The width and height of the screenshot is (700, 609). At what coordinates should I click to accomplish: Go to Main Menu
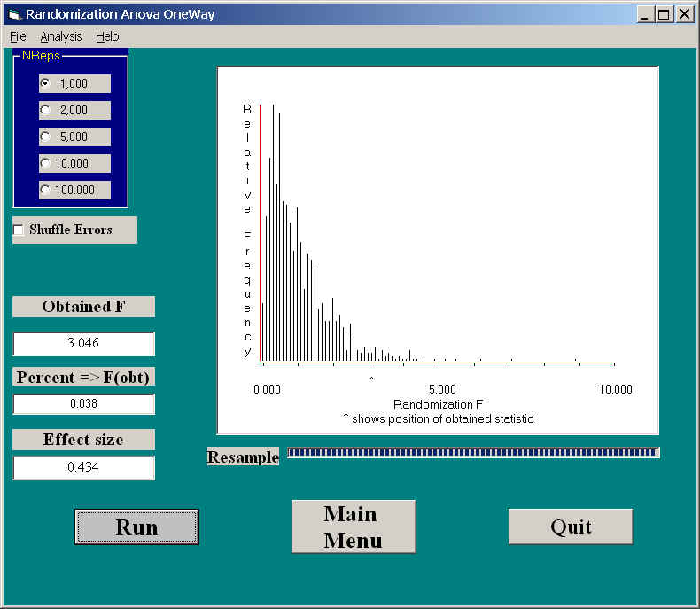(x=353, y=527)
